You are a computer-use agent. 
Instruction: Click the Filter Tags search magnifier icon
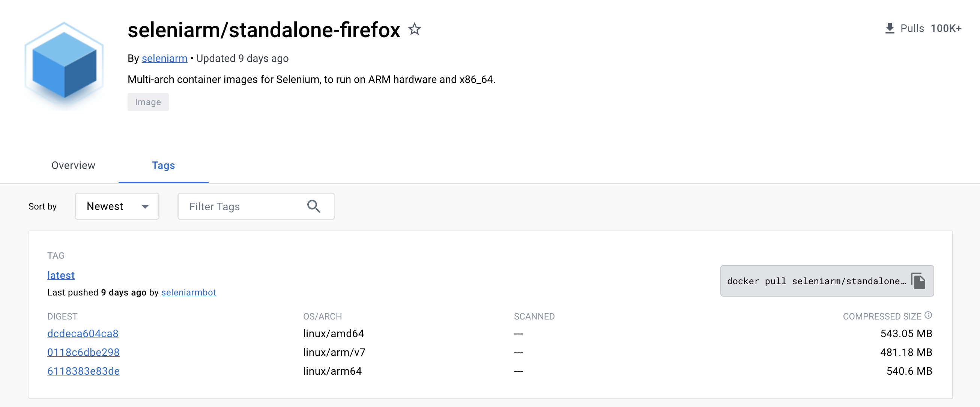pyautogui.click(x=314, y=206)
